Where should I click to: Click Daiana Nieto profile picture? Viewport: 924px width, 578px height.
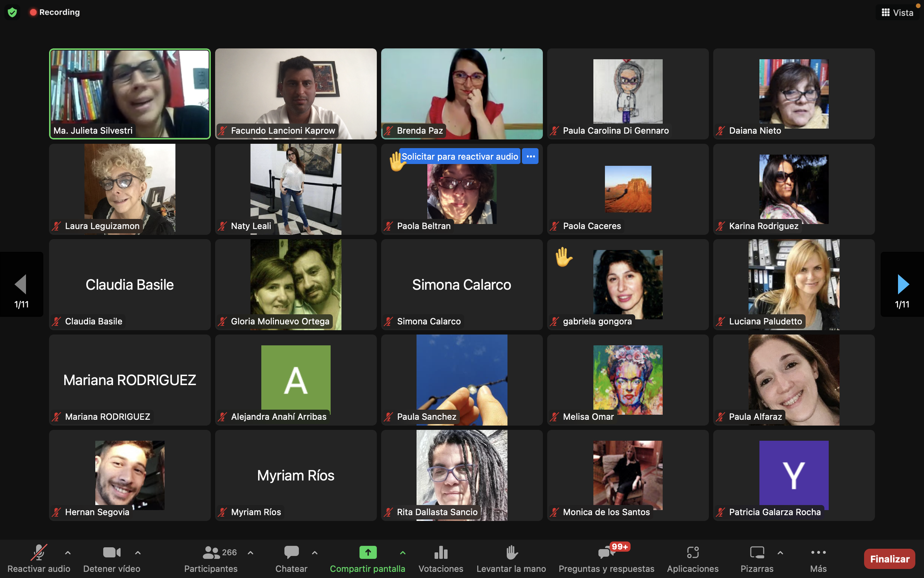[794, 94]
